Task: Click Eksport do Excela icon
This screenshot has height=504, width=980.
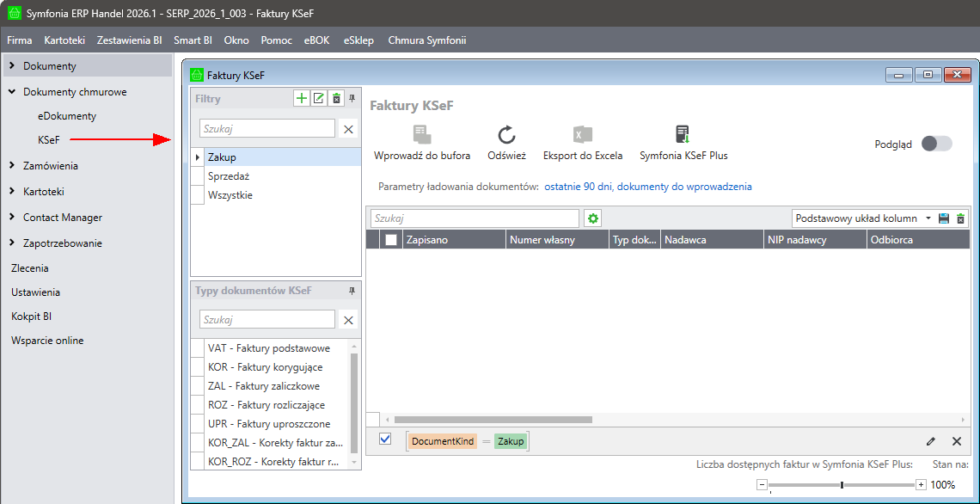Action: [x=583, y=134]
